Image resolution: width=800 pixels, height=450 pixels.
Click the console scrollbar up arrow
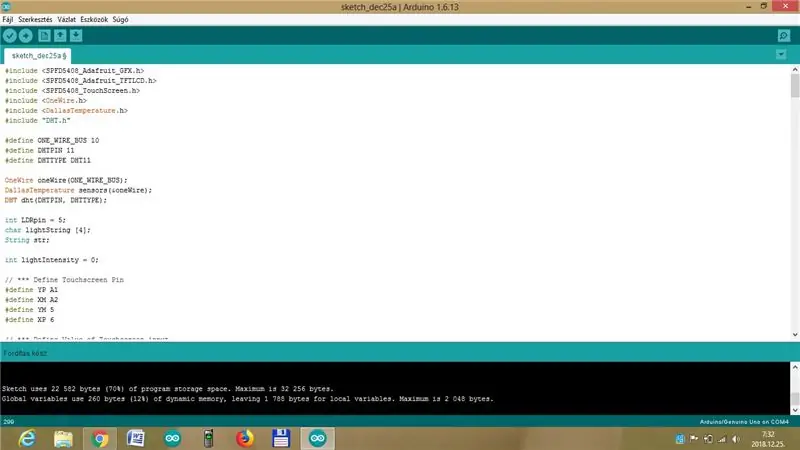(x=795, y=367)
